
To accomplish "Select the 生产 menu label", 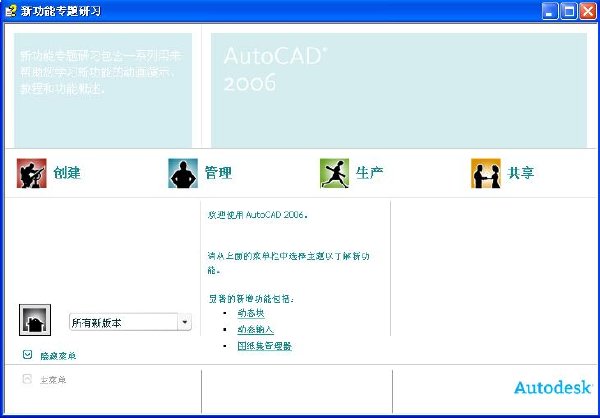I will click(x=369, y=173).
